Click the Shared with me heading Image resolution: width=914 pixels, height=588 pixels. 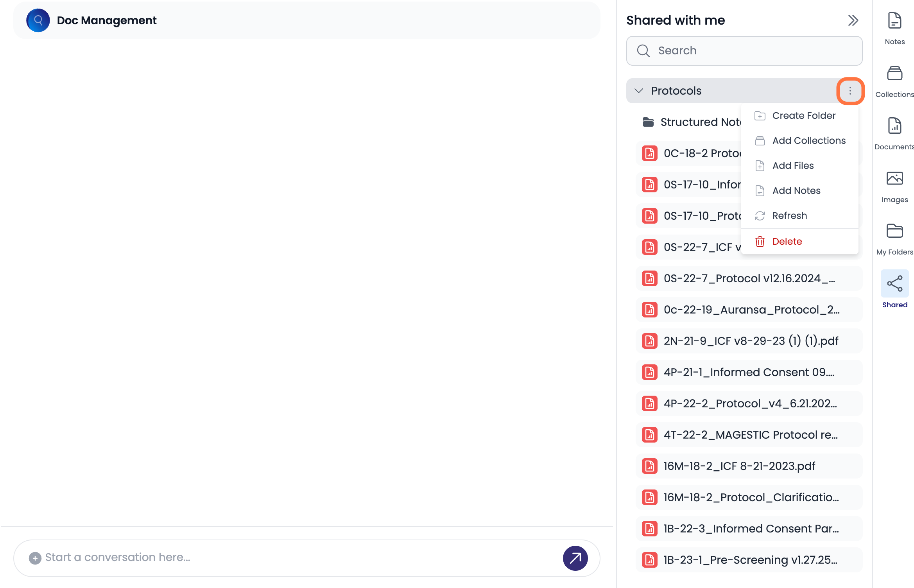[x=675, y=20]
